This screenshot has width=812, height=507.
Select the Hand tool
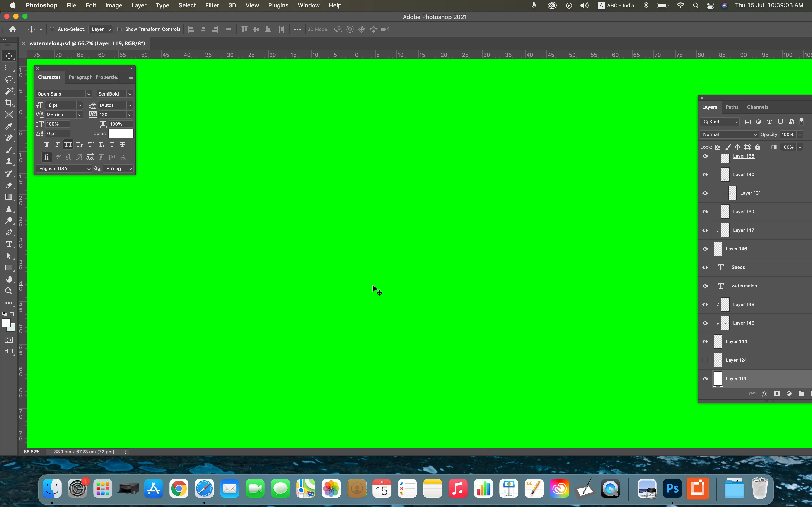(9, 279)
